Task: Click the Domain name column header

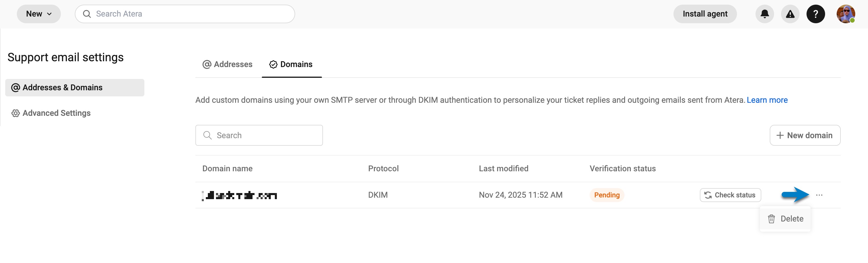Action: [228, 169]
